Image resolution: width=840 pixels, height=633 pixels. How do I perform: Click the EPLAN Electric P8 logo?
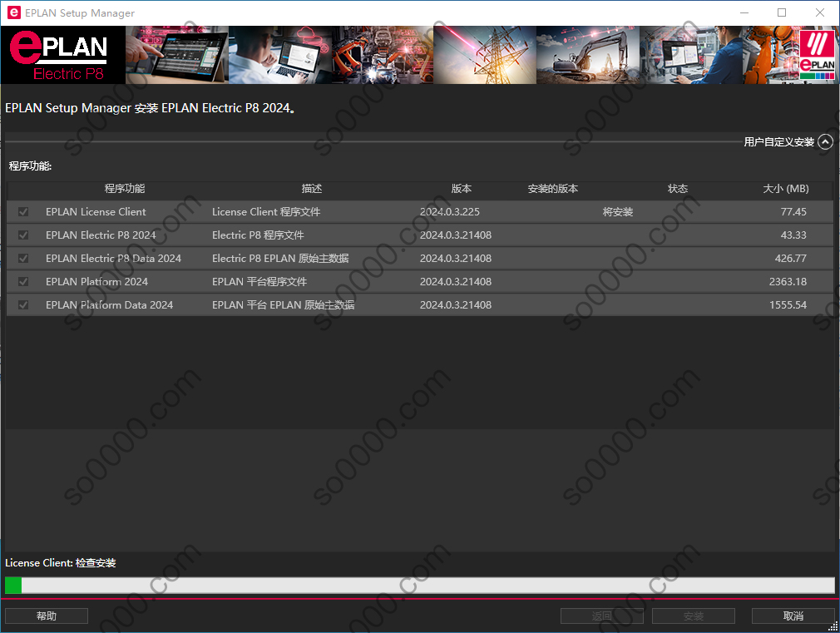[63, 55]
